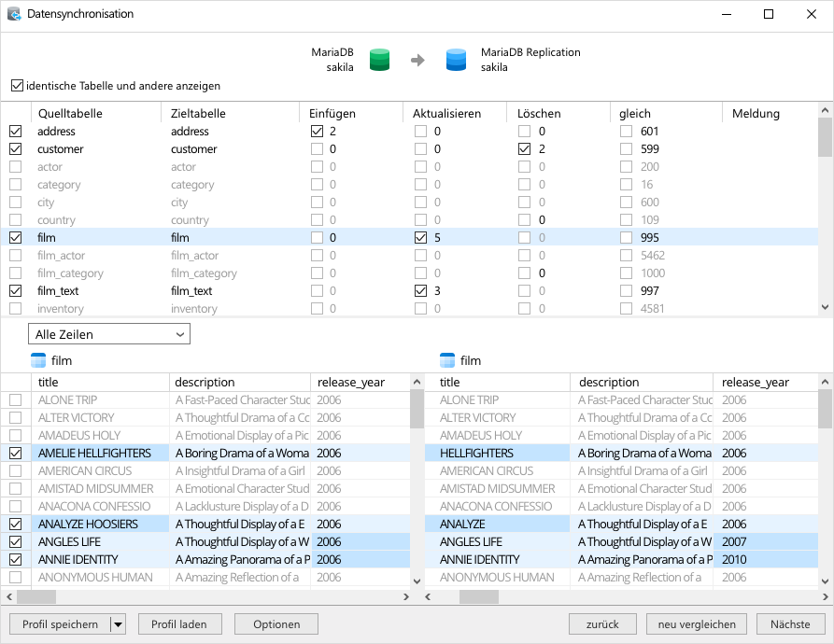Screen dimensions: 834x644
Task: Click the target grid horizontal scroll left arrow
Action: 428,596
